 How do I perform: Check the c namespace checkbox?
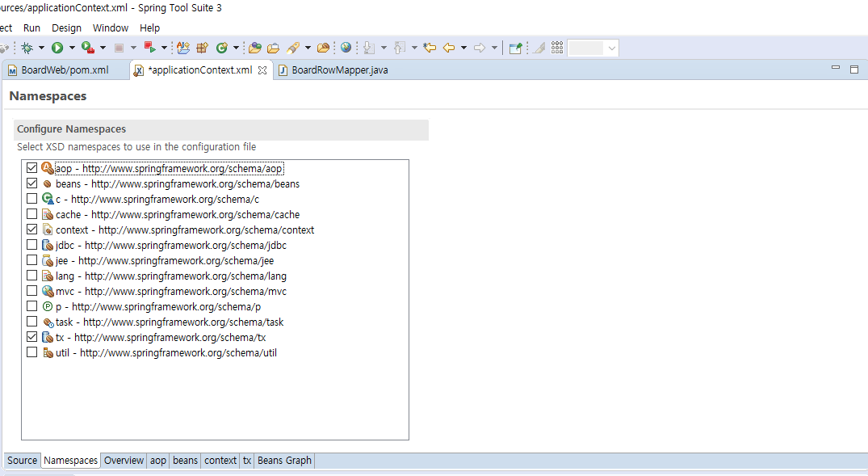pyautogui.click(x=32, y=198)
